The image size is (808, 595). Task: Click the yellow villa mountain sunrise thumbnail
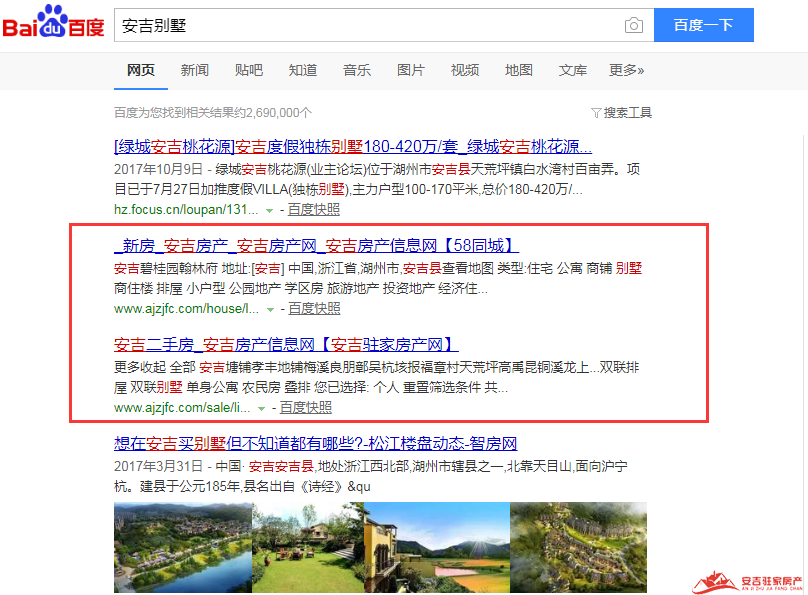tap(437, 547)
